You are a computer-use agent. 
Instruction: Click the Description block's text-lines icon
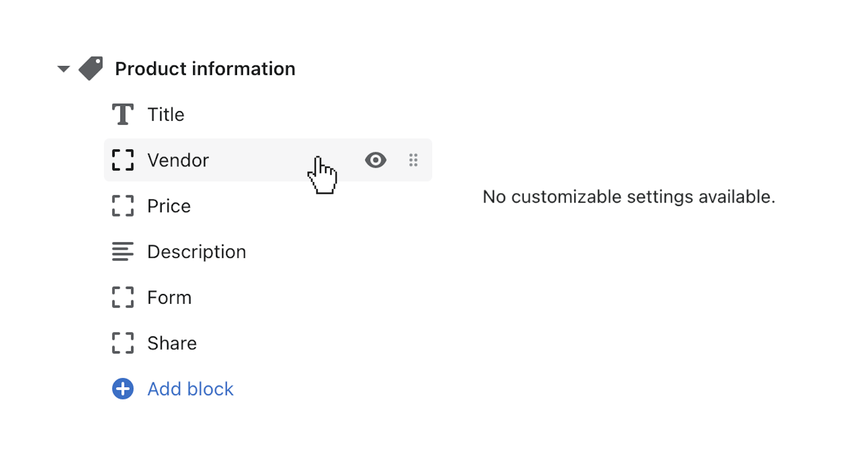122,252
